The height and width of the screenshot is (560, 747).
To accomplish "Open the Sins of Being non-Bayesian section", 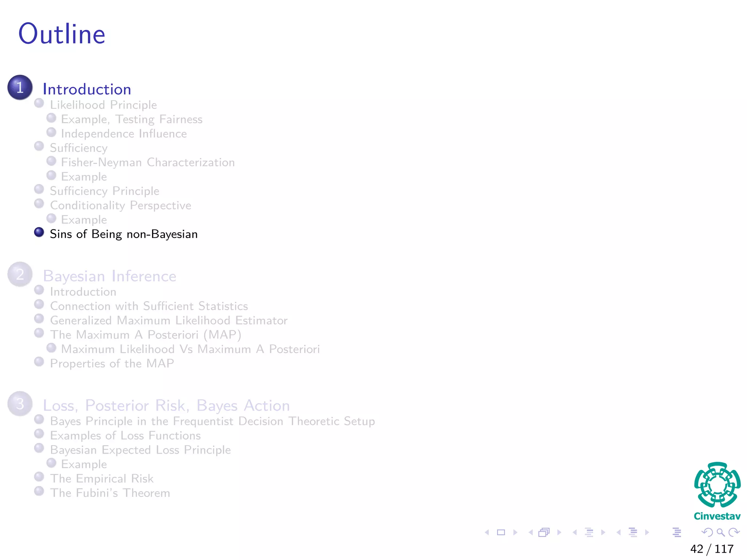I will [x=124, y=234].
